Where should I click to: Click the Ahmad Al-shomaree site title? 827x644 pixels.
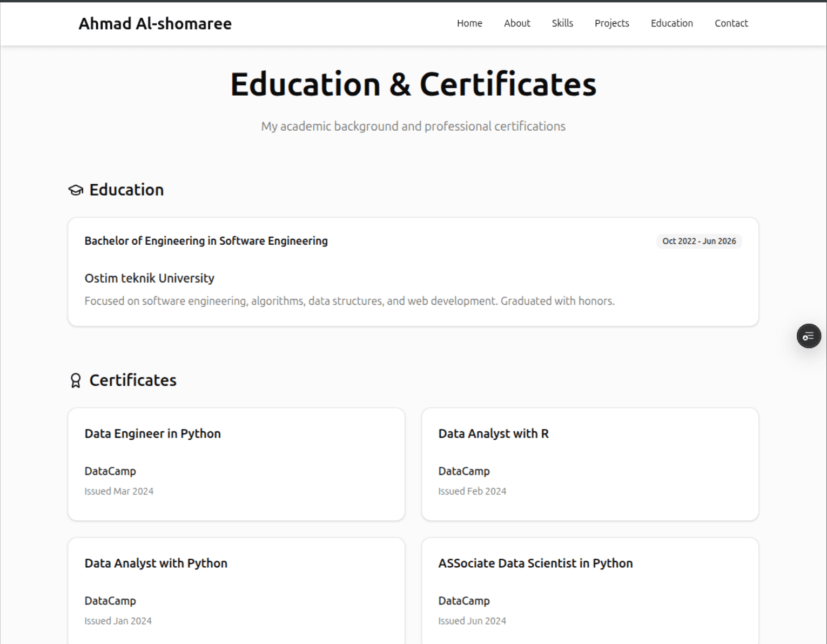(155, 24)
